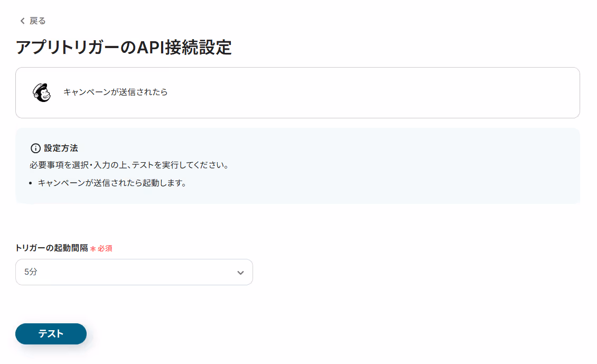Click the 必要事項を選択・入力の上 instruction line
597x364 pixels.
click(x=129, y=165)
